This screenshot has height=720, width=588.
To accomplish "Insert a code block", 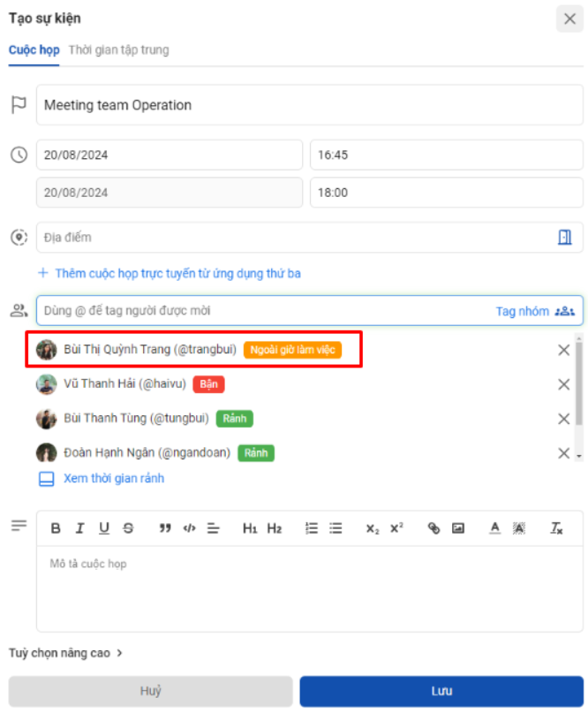I will coord(189,528).
